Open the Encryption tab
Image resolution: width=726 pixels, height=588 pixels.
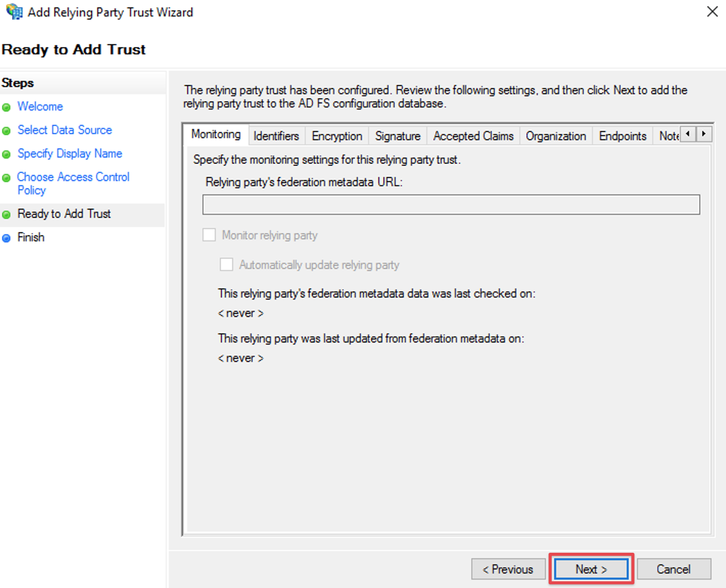point(337,136)
